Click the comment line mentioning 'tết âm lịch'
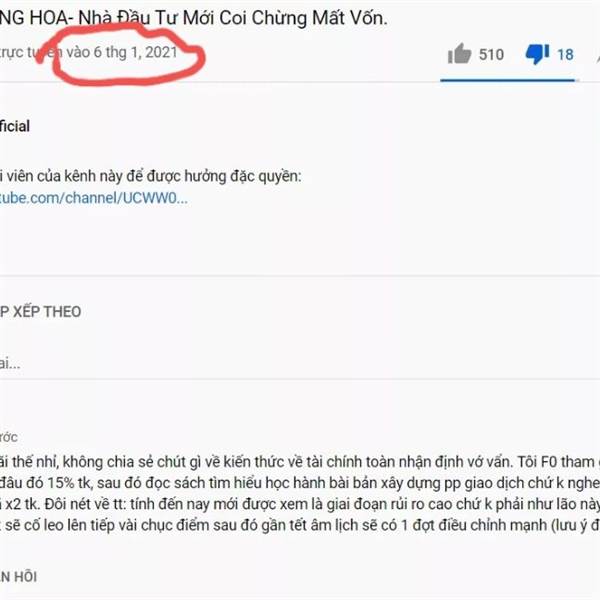This screenshot has width=600, height=600. click(300, 525)
